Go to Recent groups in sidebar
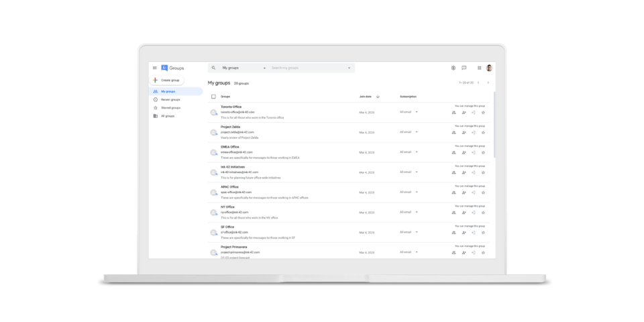 point(170,99)
